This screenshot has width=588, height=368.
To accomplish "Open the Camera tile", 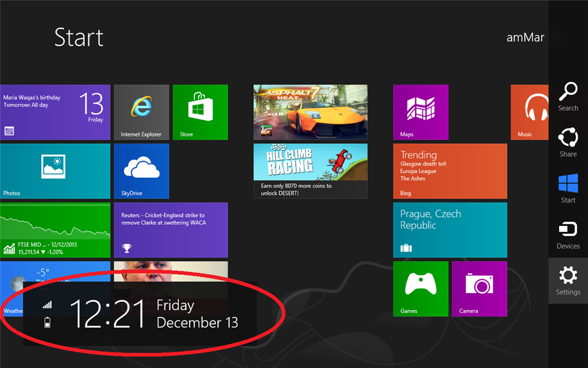I will pyautogui.click(x=479, y=289).
